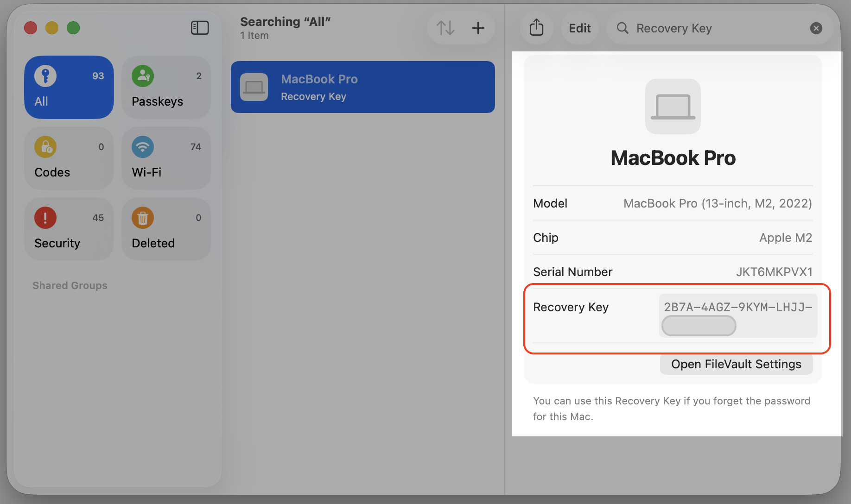The height and width of the screenshot is (504, 851).
Task: Minimize window with yellow traffic light
Action: (x=52, y=28)
